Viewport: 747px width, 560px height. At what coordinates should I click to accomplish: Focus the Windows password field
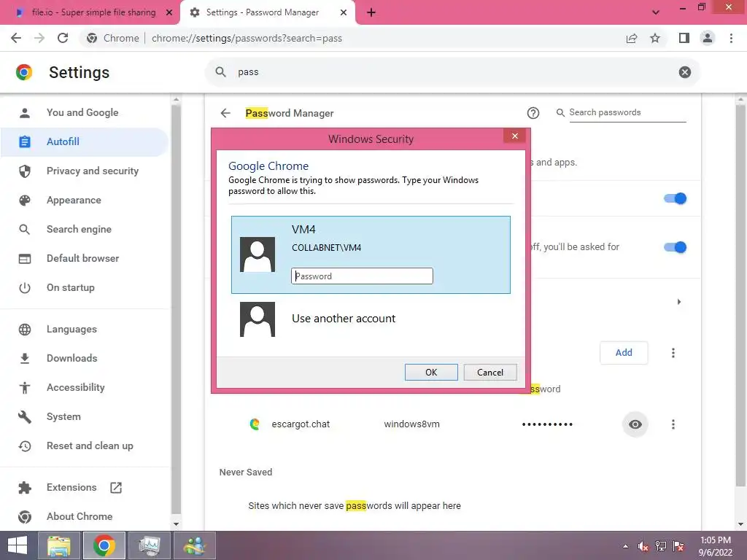coord(362,276)
